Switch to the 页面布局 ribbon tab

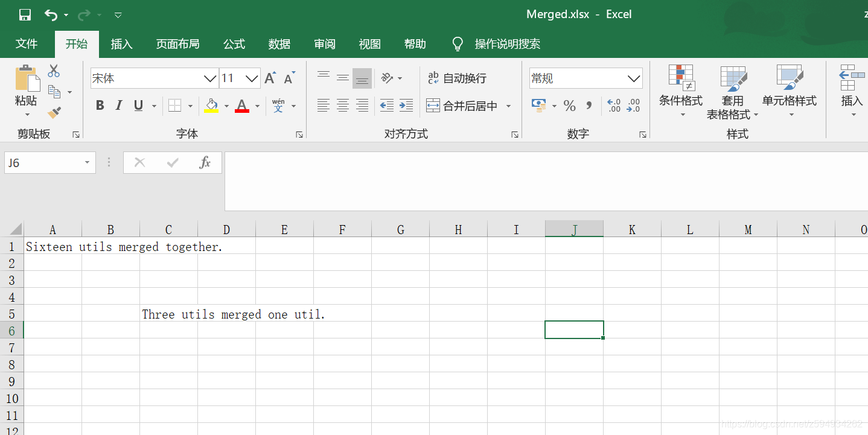(x=177, y=44)
